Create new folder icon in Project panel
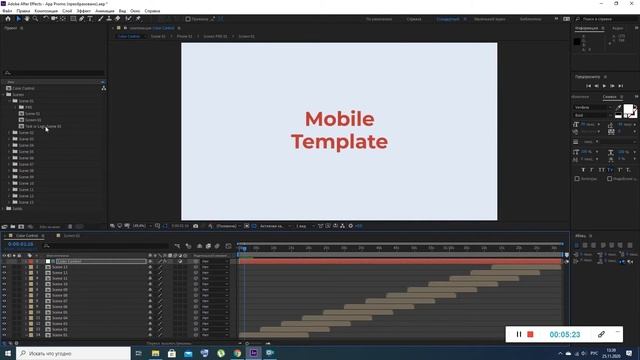 pyautogui.click(x=13, y=227)
